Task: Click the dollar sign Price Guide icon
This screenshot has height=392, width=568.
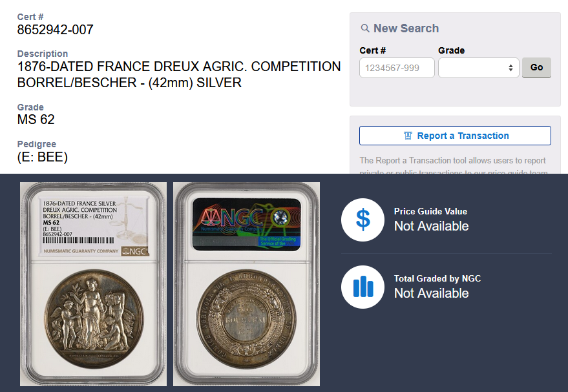Action: (363, 220)
